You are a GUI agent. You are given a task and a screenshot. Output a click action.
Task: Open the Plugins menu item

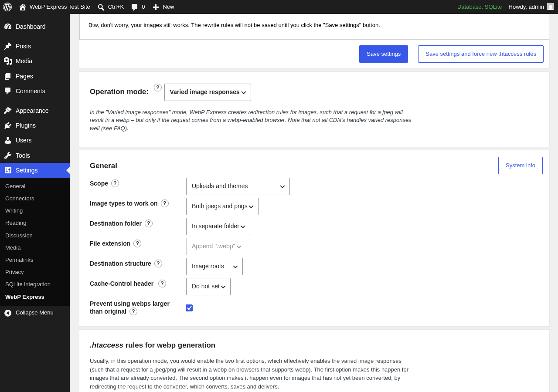point(35,125)
